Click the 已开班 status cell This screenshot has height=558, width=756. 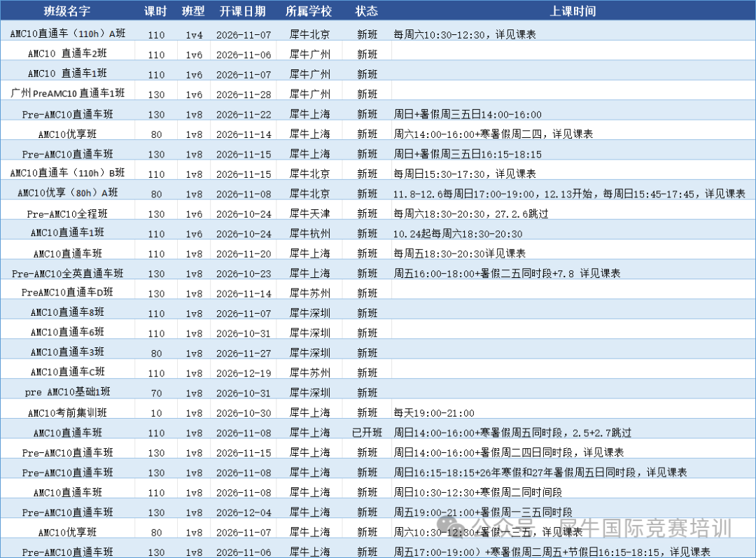(367, 433)
